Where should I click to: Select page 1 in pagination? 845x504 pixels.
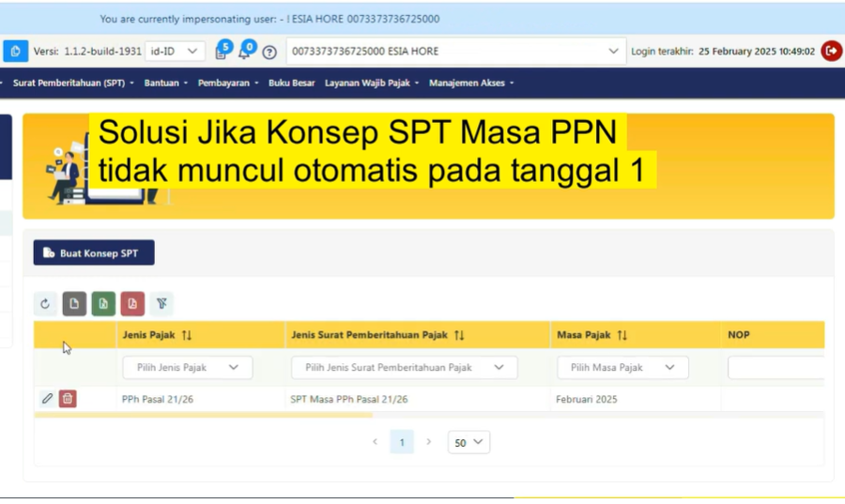pos(402,442)
